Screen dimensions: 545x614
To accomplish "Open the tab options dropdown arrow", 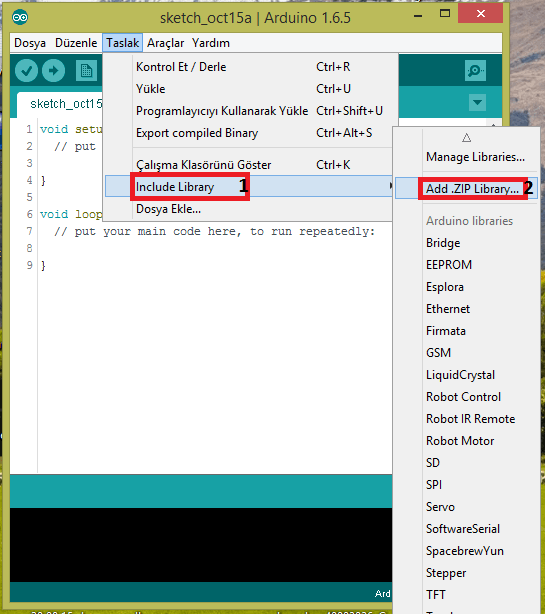I will pos(477,103).
